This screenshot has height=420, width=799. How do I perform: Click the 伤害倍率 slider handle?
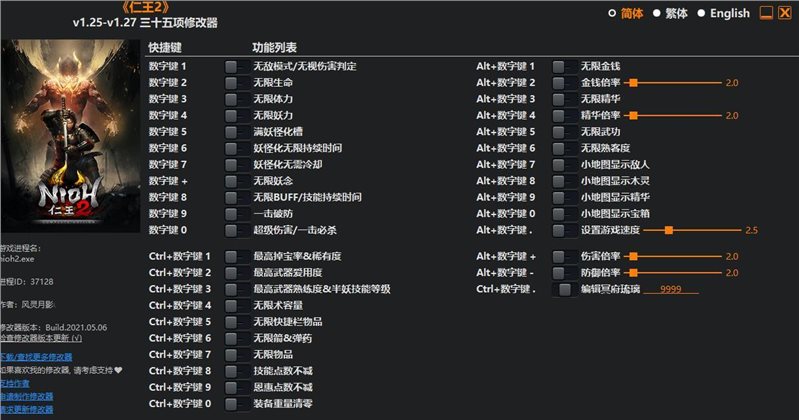pos(632,257)
